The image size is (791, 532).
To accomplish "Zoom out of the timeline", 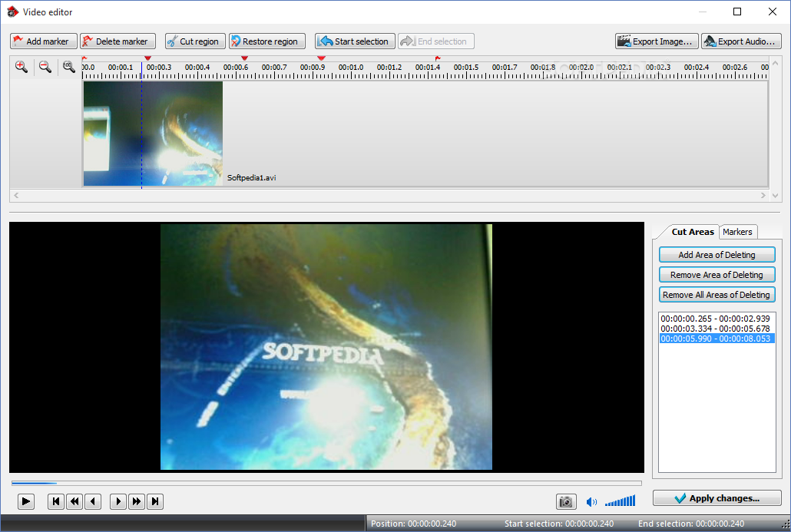I will click(x=45, y=67).
